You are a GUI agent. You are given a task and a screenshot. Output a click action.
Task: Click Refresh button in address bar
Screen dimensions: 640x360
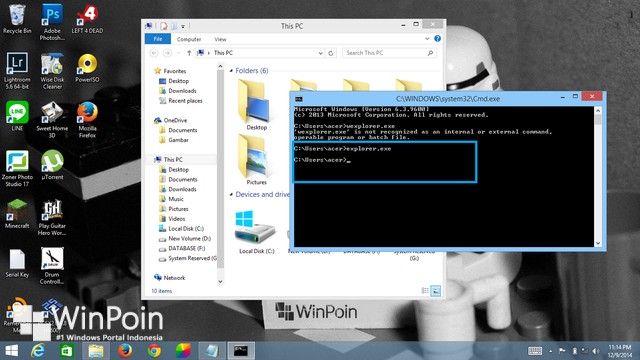[x=331, y=53]
